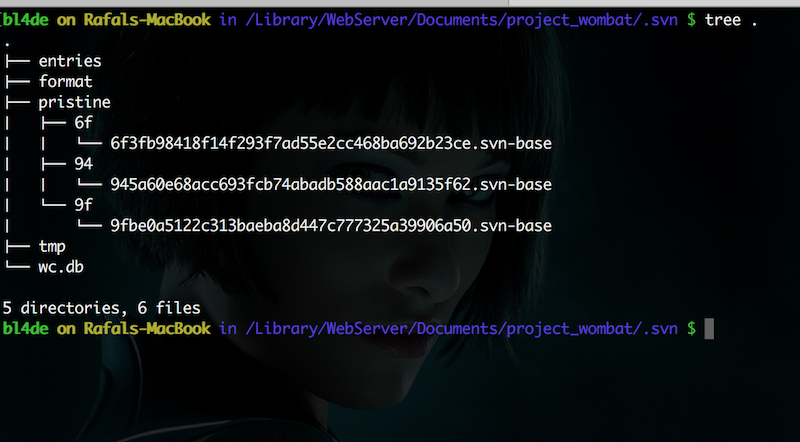This screenshot has height=442, width=800.
Task: Click the '5 directories, 6 files' summary line
Action: (x=102, y=308)
